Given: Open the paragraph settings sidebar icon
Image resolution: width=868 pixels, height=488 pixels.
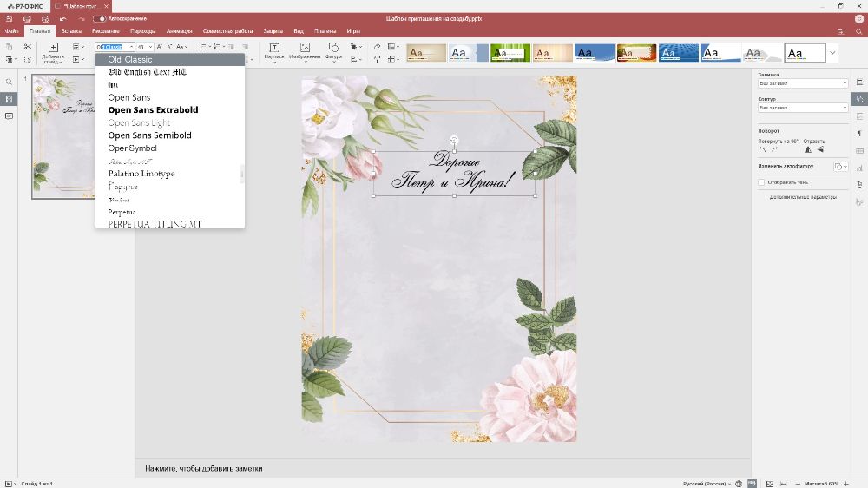Looking at the screenshot, I should [859, 133].
